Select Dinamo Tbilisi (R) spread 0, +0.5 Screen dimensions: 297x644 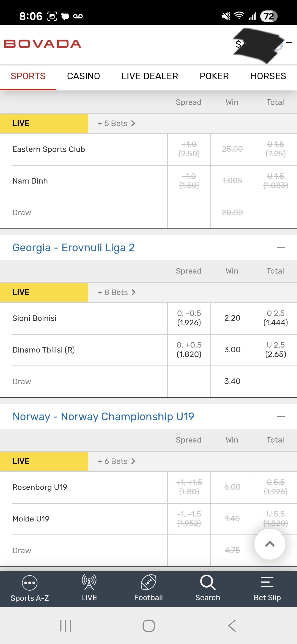click(x=189, y=350)
